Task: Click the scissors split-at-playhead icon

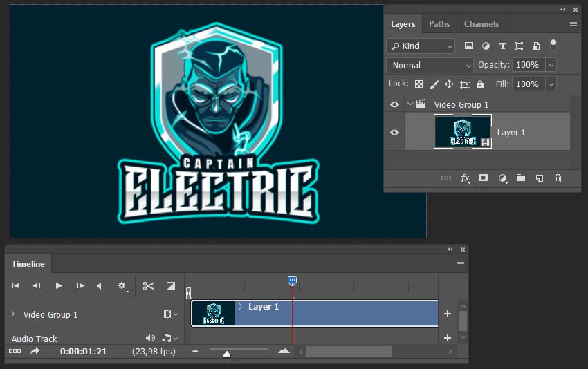Action: tap(148, 286)
